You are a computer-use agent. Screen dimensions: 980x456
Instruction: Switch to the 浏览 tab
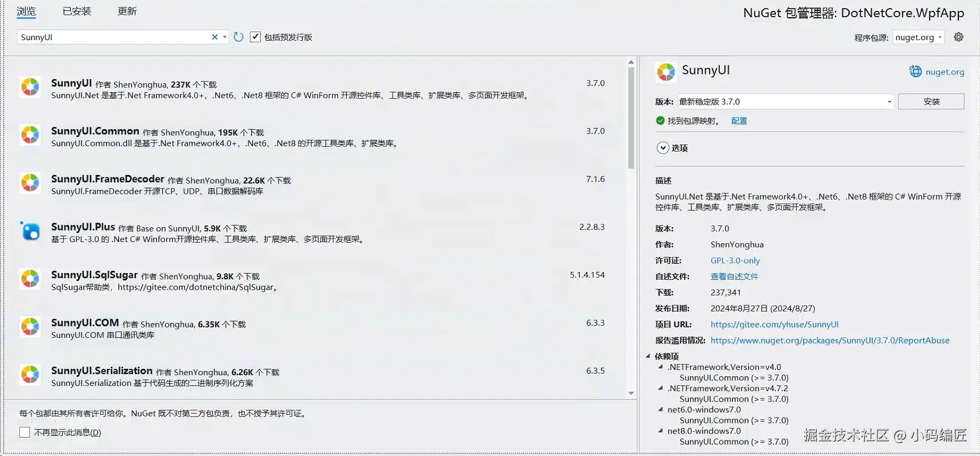26,11
